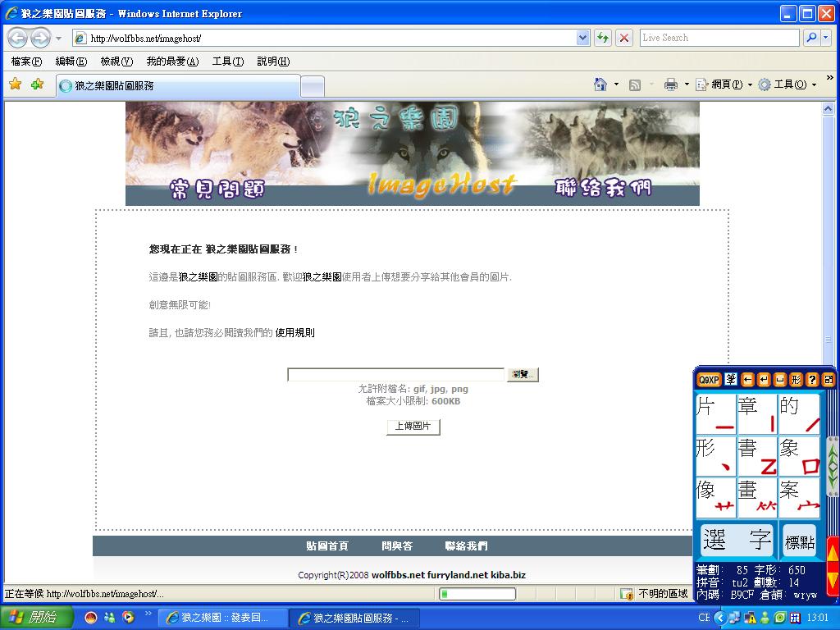Click the Enter key icon on Q9 panel
This screenshot has height=630, width=840.
764,380
